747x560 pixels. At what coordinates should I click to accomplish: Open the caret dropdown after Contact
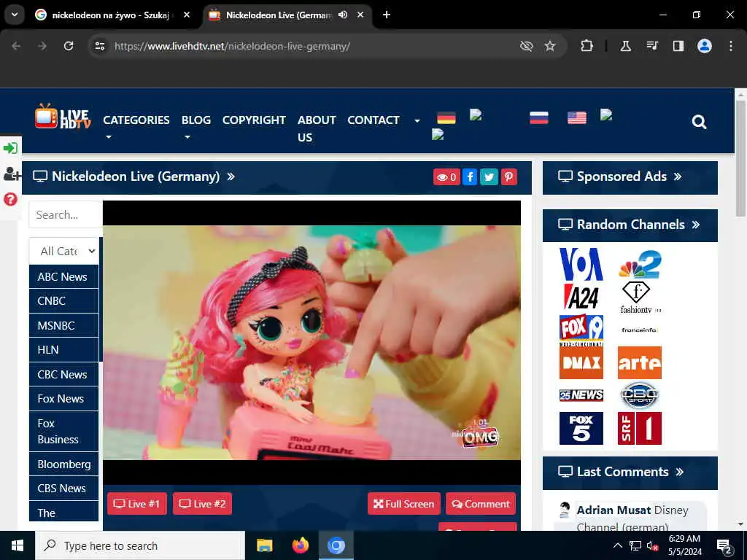417,121
